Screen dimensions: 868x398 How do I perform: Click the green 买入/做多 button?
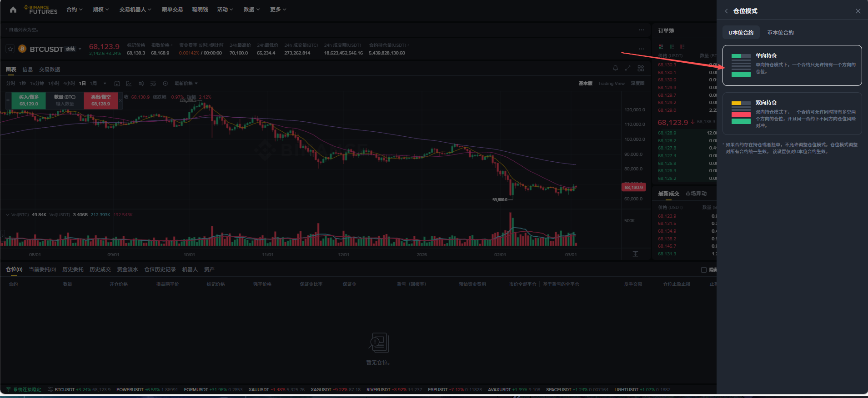pyautogui.click(x=29, y=100)
